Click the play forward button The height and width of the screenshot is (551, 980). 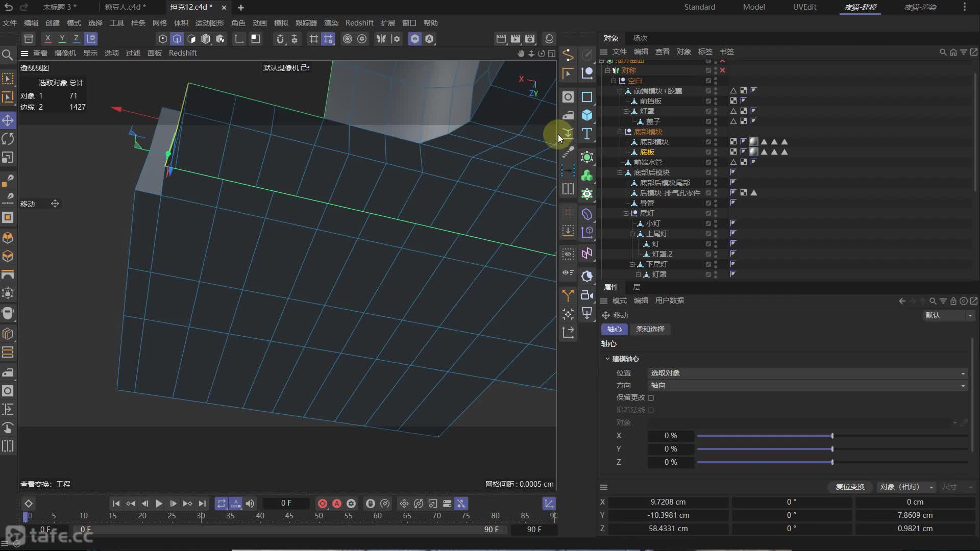pyautogui.click(x=159, y=504)
